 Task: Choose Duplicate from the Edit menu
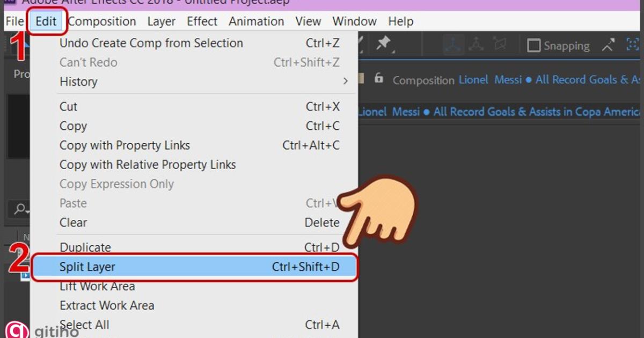[x=85, y=247]
